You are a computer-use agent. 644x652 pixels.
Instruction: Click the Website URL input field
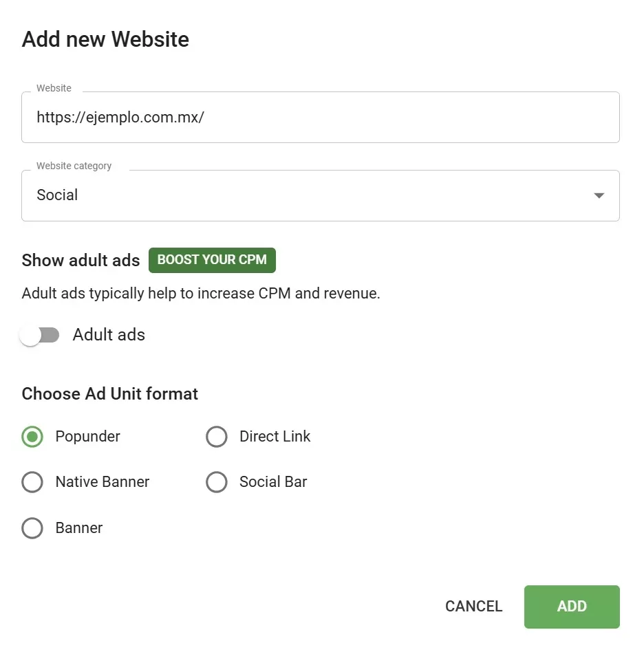320,117
